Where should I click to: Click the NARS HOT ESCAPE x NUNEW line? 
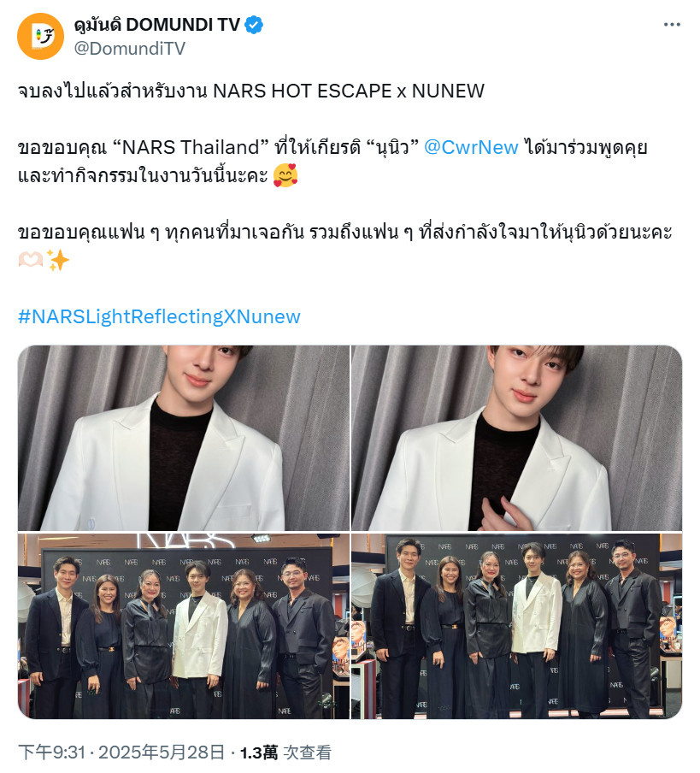251,91
